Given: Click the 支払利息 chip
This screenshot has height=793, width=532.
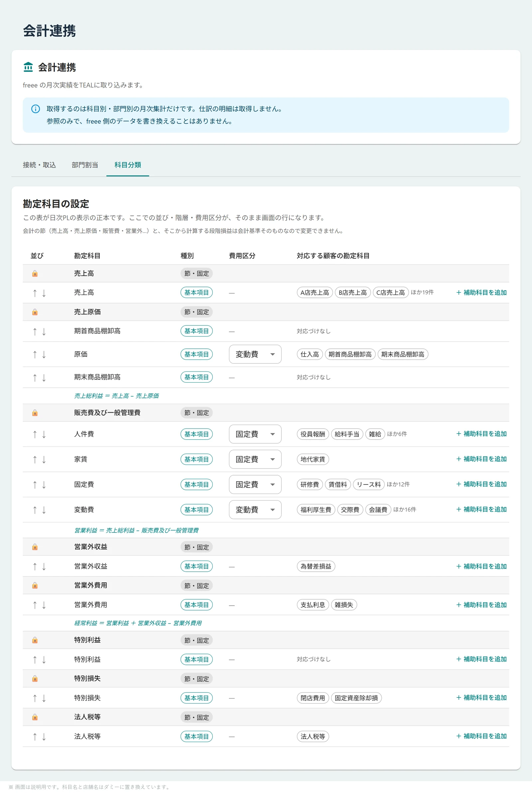Looking at the screenshot, I should point(313,605).
